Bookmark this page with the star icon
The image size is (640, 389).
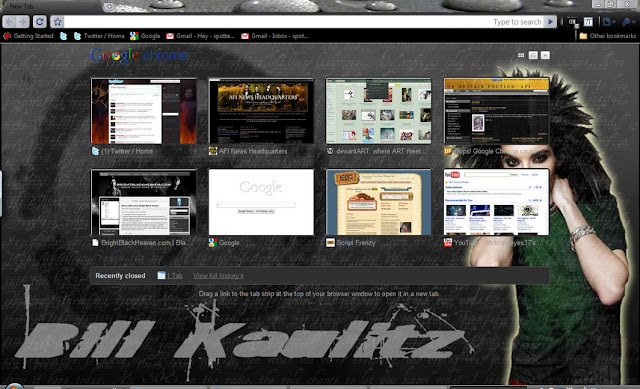(57, 22)
